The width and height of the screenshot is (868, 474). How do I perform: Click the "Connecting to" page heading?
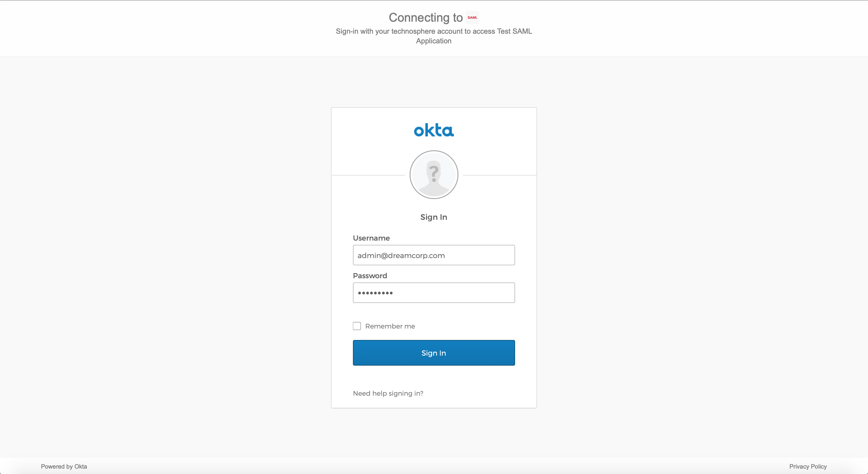coord(426,17)
